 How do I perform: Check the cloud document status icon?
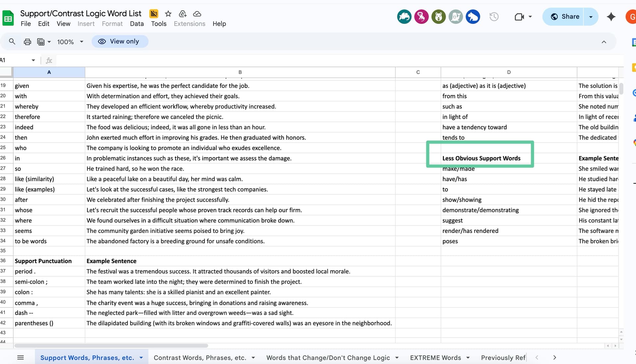pyautogui.click(x=197, y=14)
